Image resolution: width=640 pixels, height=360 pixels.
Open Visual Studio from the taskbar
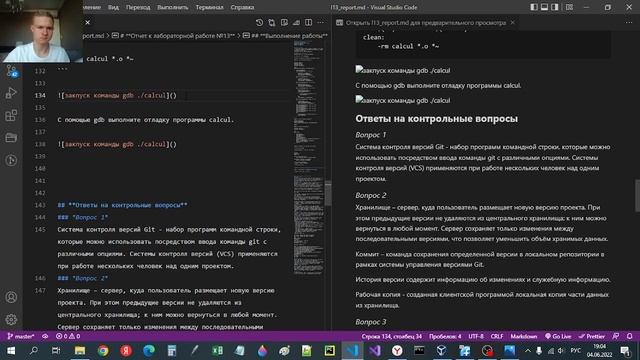[x=375, y=351]
